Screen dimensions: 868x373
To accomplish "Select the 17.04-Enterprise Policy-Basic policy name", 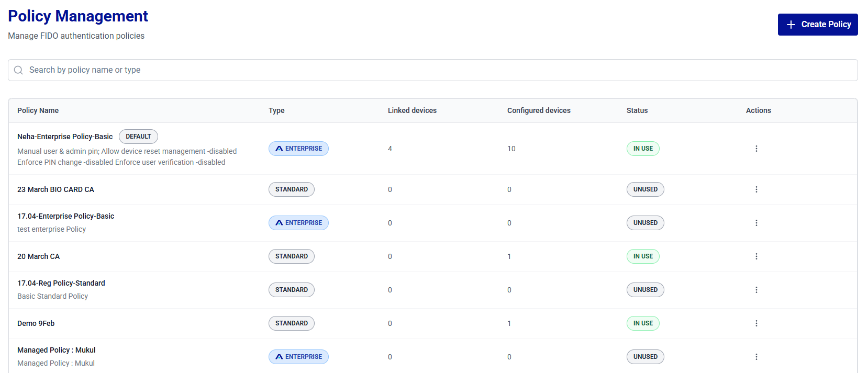I will (x=65, y=216).
